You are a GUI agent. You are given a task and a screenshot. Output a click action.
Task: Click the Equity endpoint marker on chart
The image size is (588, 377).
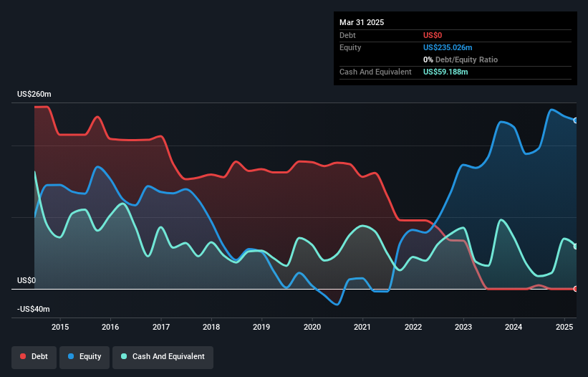[576, 120]
